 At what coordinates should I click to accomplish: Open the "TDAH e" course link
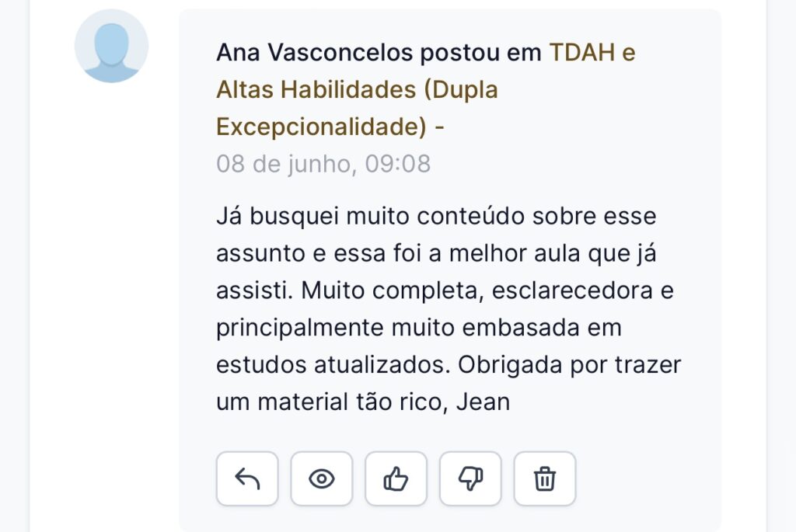[x=592, y=52]
